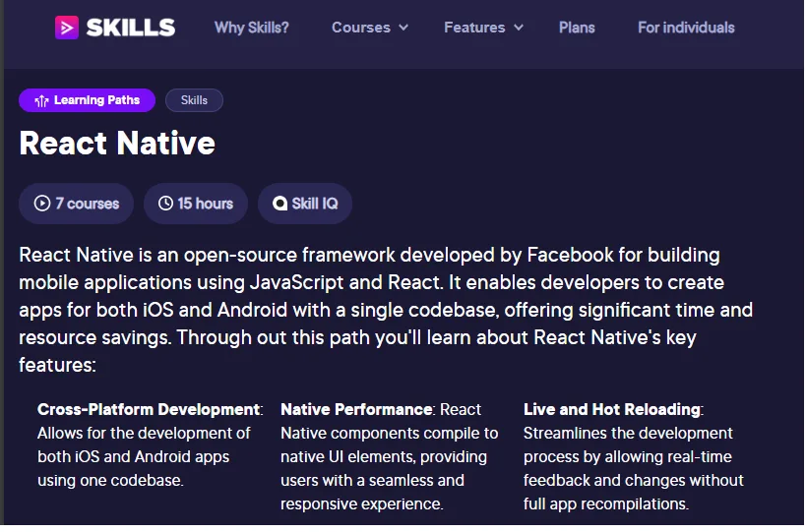Click the 7 courses badge
The image size is (806, 532).
pyautogui.click(x=76, y=204)
